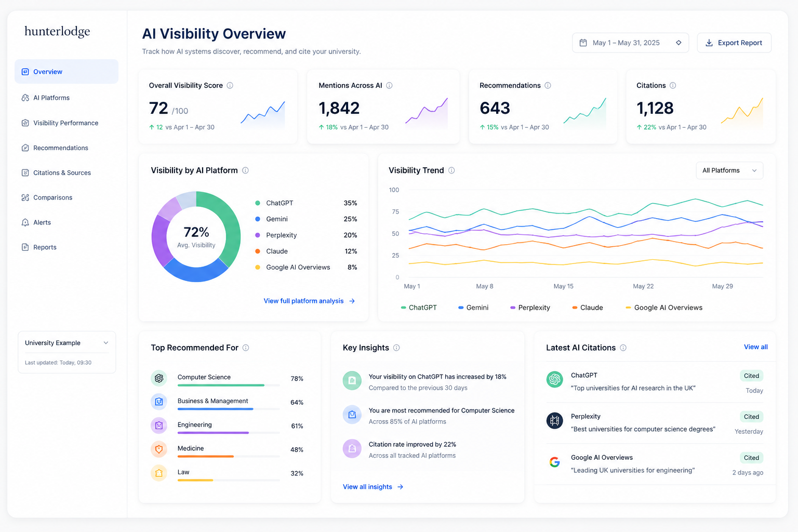Open Overview in the sidebar
This screenshot has height=532, width=798.
coord(66,72)
